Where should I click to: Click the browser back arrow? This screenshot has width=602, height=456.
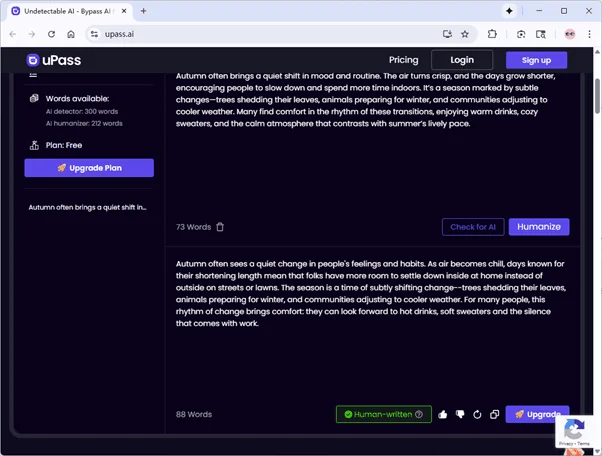click(13, 34)
